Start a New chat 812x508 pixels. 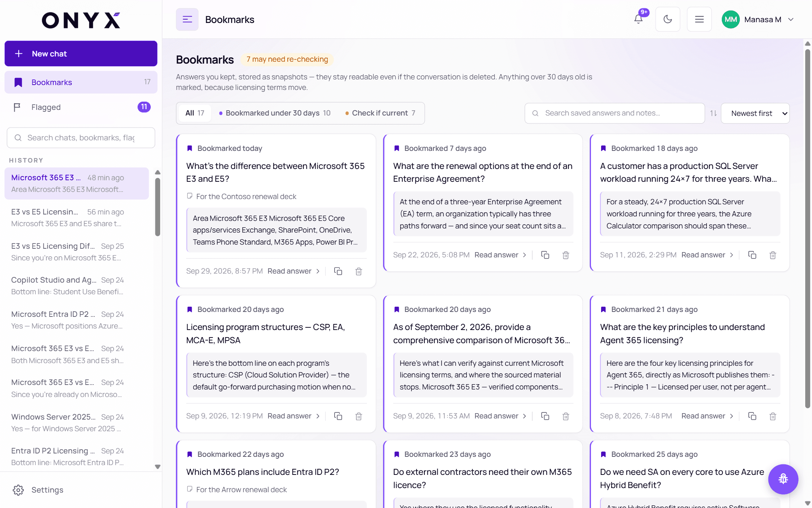81,54
